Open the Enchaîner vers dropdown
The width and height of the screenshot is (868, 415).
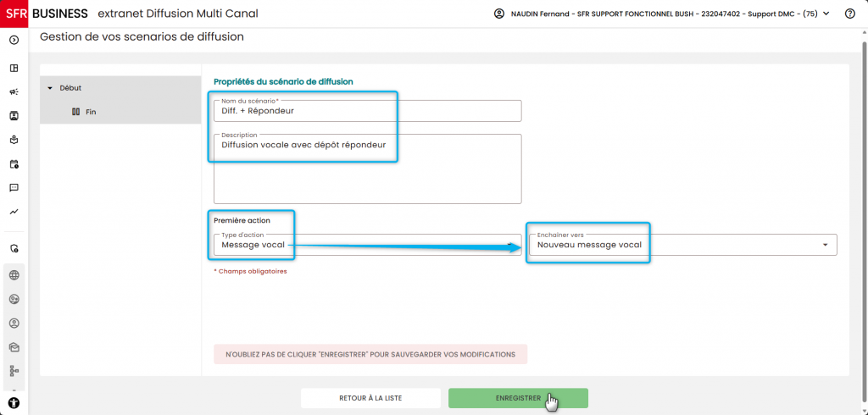click(x=682, y=245)
